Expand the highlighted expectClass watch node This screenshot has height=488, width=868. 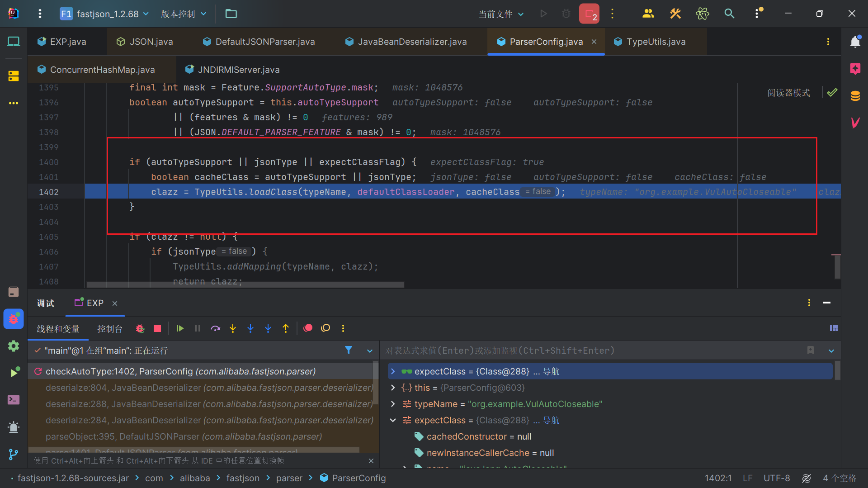click(x=393, y=371)
